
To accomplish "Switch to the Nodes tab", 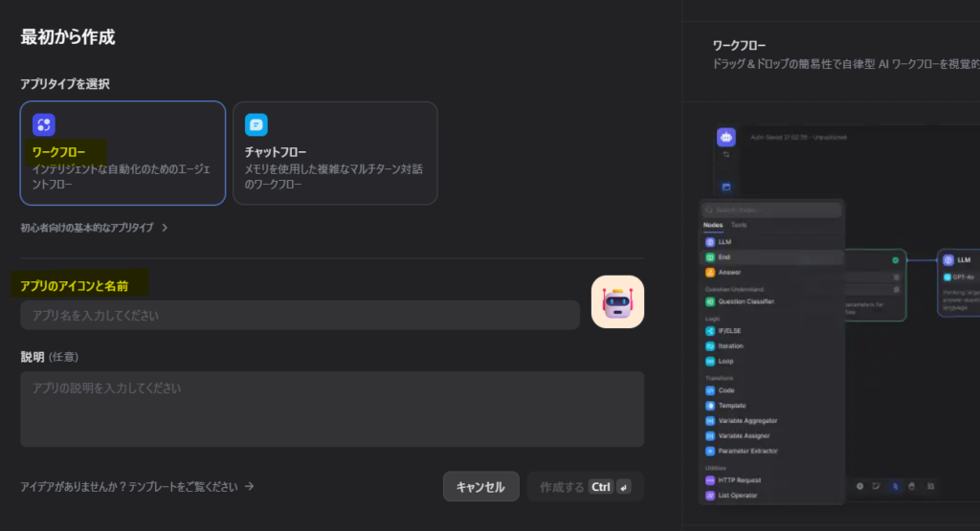I will (713, 225).
